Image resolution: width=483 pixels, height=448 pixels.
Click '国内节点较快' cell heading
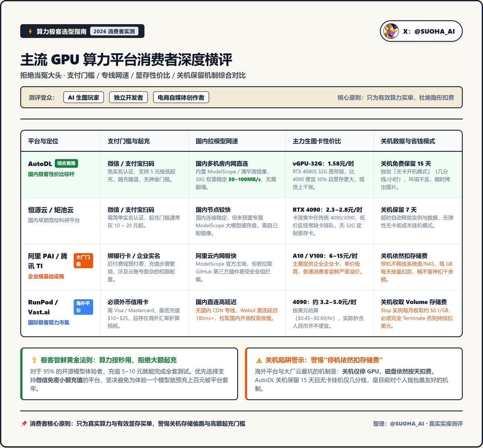[214, 210]
